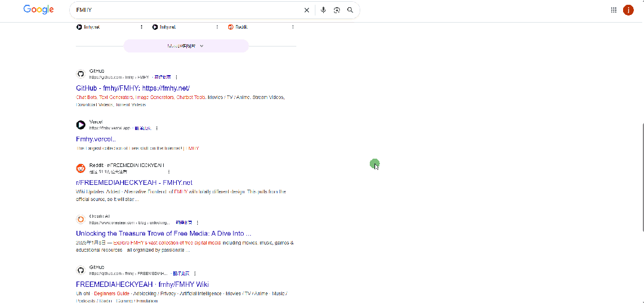Open the Fmhy.vercel.. result title

click(x=96, y=139)
